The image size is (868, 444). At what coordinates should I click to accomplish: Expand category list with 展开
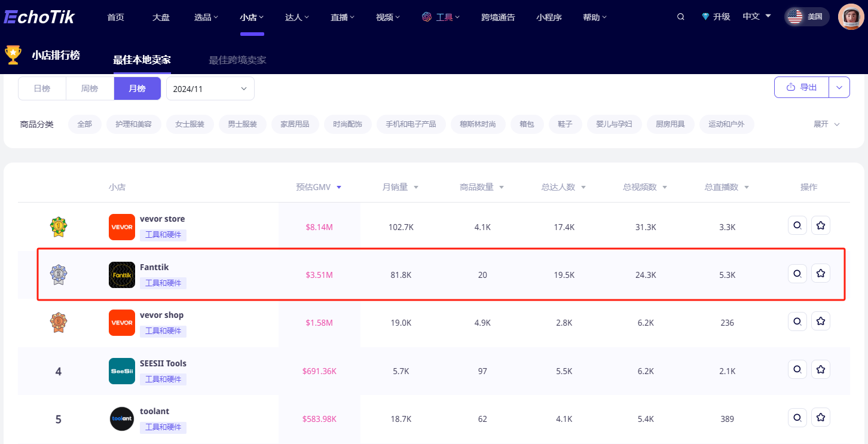826,124
